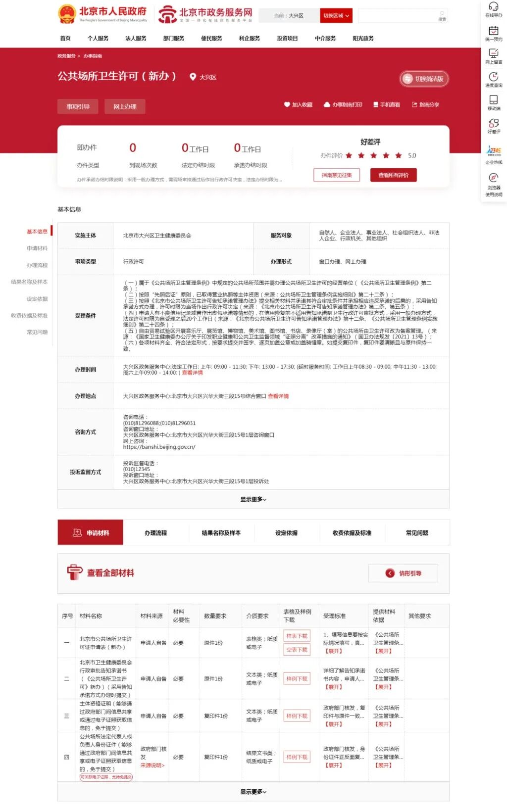Viewport: 507px width, 812px height.
Task: Open 进度查询 clock icon
Action: click(493, 77)
